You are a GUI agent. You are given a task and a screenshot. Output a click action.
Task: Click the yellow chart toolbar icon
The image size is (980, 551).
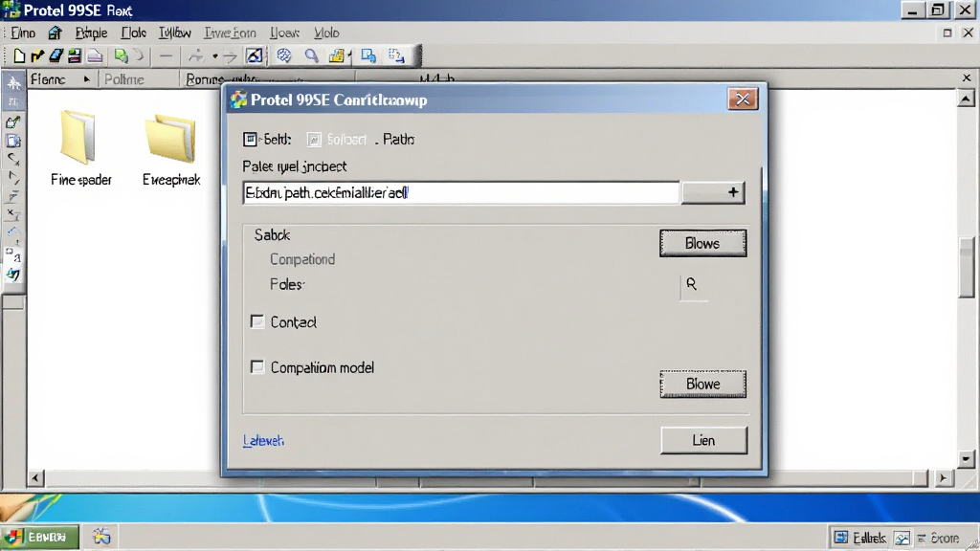coord(337,56)
